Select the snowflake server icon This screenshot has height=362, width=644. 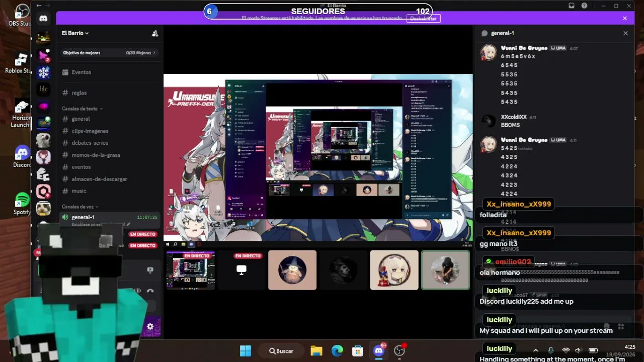coord(43,72)
